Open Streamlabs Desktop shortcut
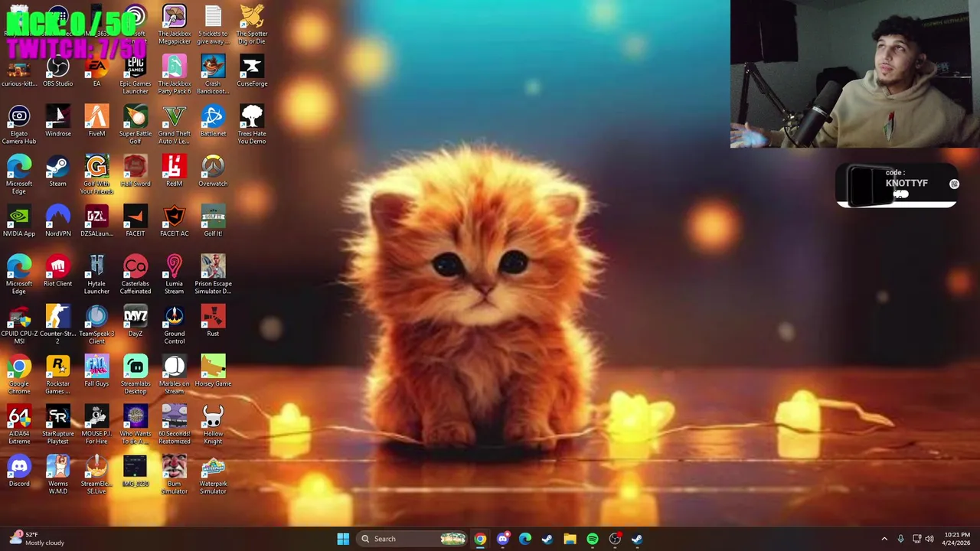980x551 pixels. (136, 374)
